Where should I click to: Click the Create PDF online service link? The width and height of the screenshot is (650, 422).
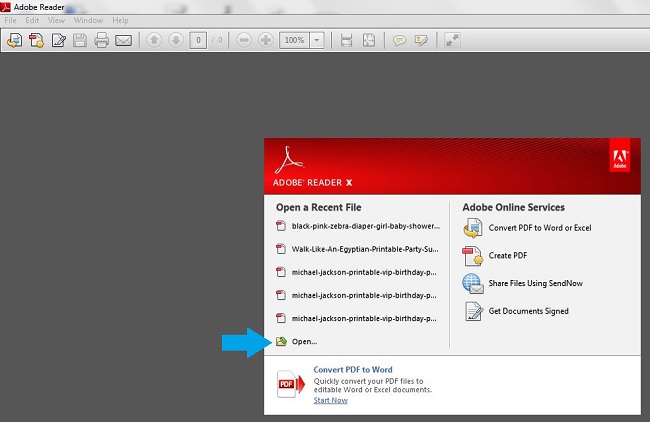[x=508, y=255]
